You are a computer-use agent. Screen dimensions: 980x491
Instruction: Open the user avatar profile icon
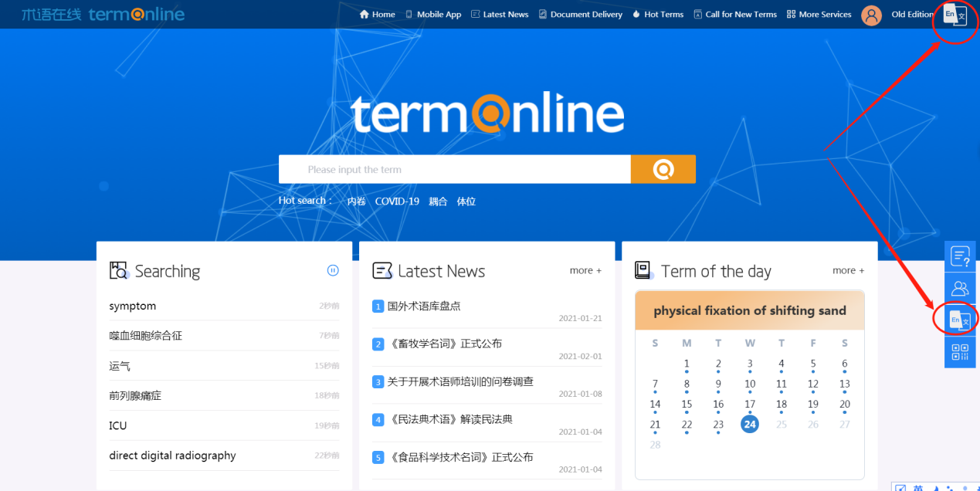tap(871, 15)
